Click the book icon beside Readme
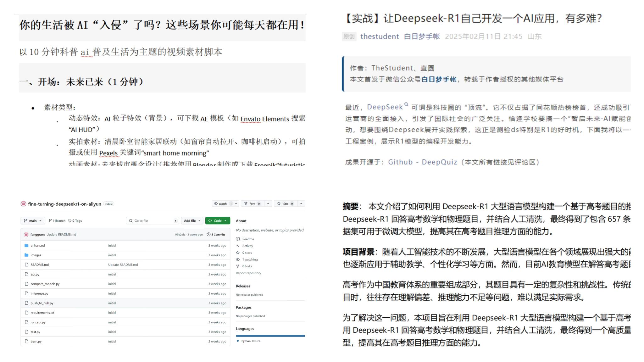Image resolution: width=644 pixels, height=362 pixels. (x=238, y=239)
